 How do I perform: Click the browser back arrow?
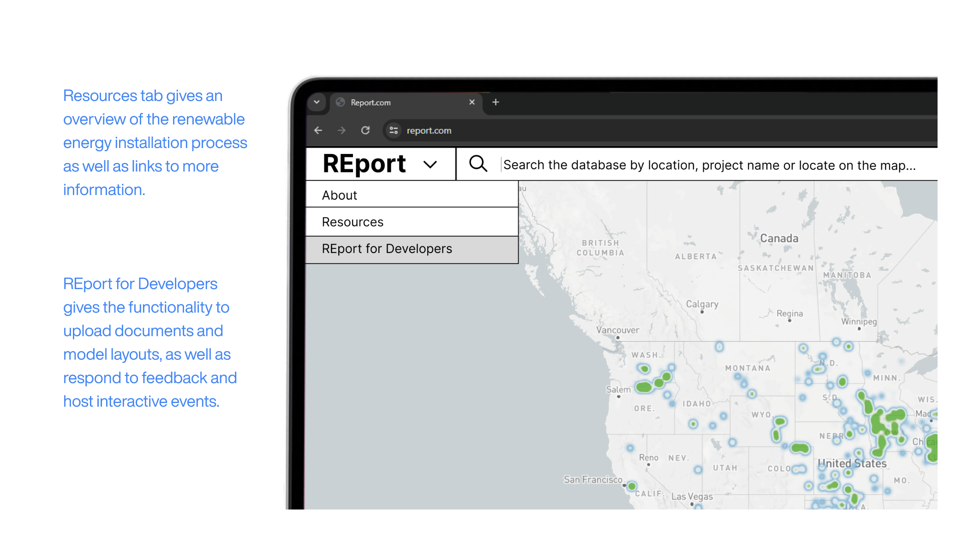click(x=318, y=130)
